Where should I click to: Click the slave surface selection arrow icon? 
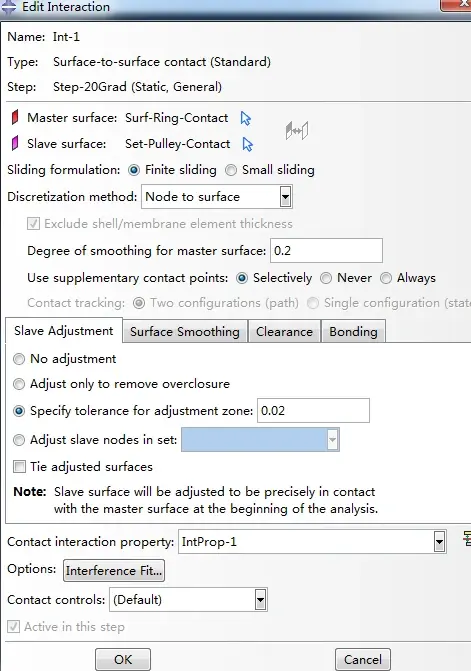(247, 144)
